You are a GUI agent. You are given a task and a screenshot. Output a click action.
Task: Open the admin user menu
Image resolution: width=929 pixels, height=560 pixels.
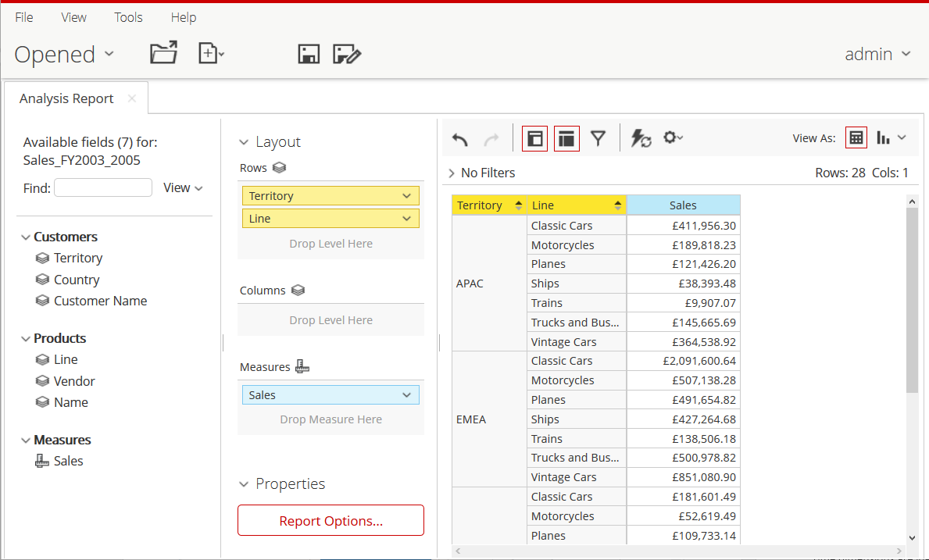(x=877, y=54)
